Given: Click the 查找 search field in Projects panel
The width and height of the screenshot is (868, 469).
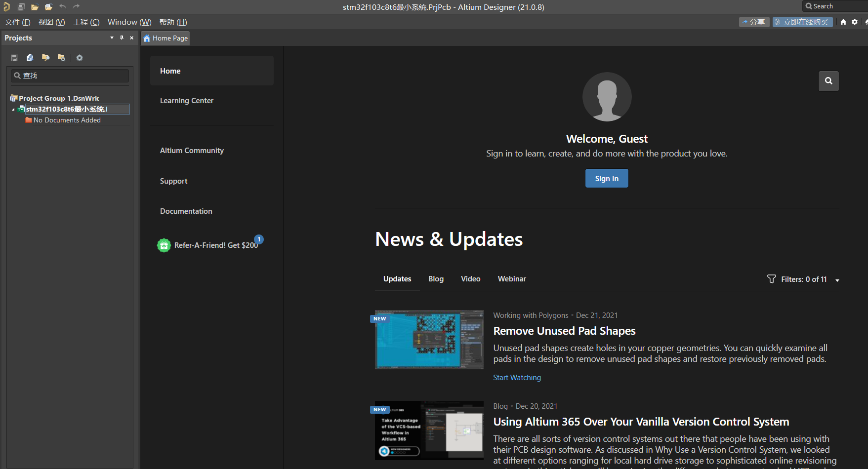Looking at the screenshot, I should 70,76.
